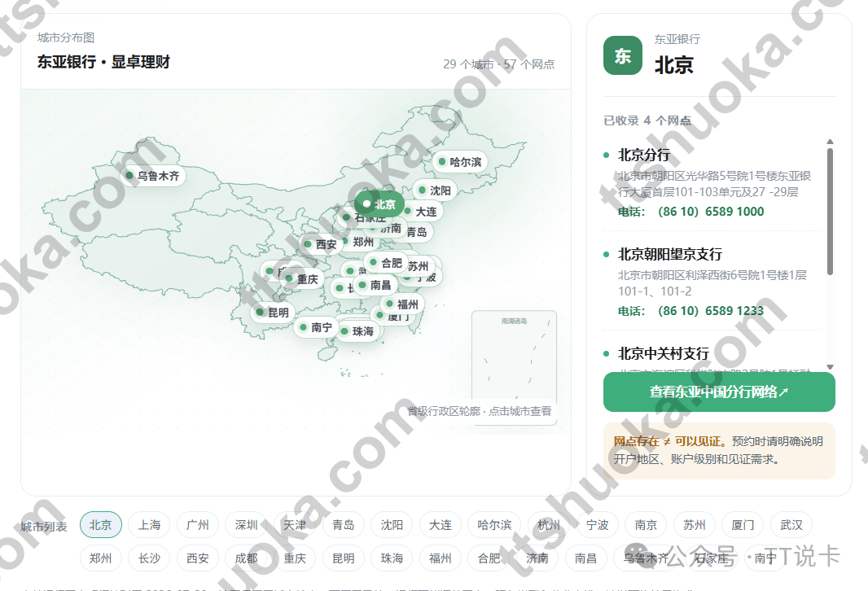Select the 合肥 map marker
The height and width of the screenshot is (591, 868).
pyautogui.click(x=385, y=263)
